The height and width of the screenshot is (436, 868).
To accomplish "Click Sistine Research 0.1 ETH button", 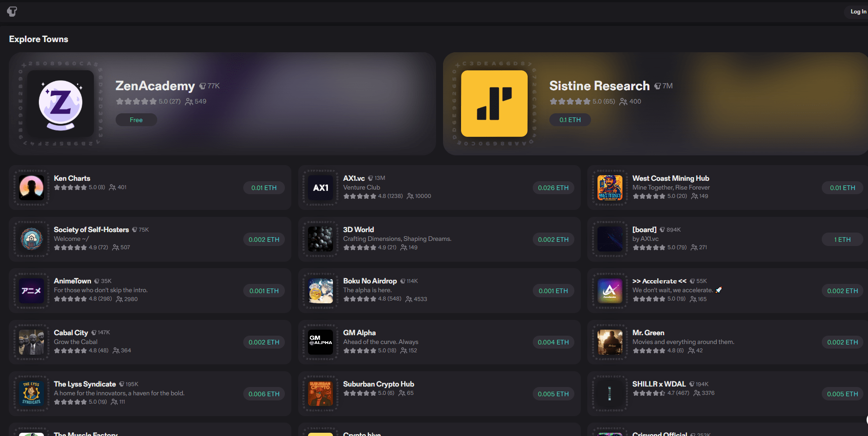I will tap(570, 120).
